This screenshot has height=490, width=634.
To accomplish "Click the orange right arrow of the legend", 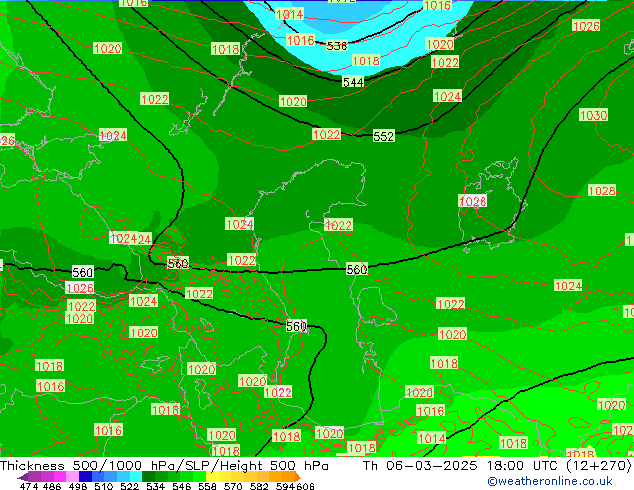I will [x=298, y=477].
